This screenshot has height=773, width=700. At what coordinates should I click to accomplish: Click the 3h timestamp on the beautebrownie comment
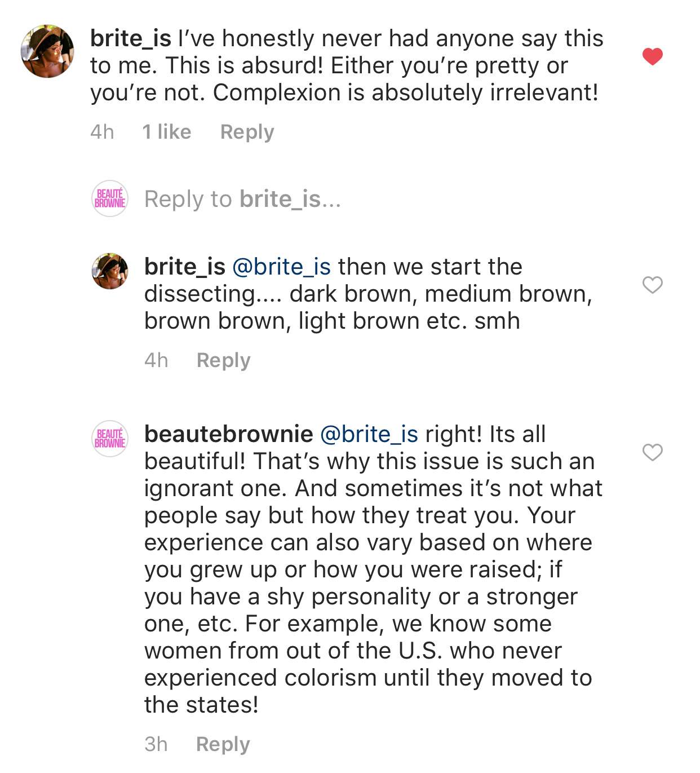pyautogui.click(x=156, y=744)
